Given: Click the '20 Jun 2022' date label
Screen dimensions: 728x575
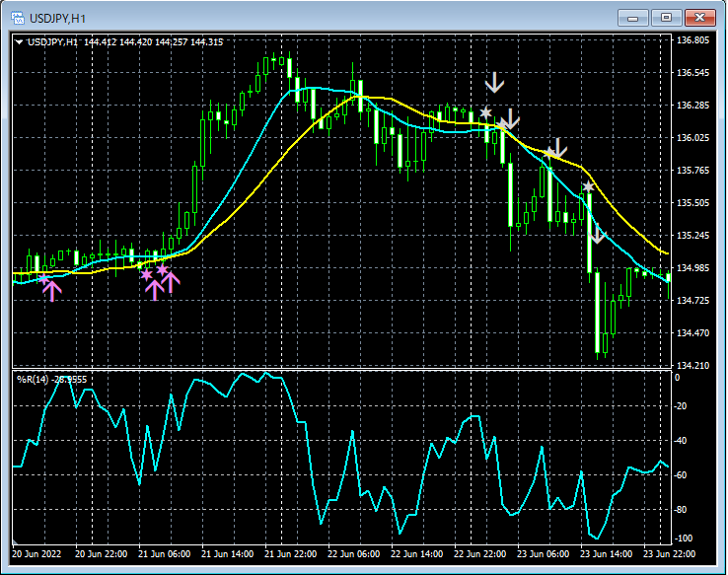Looking at the screenshot, I should [36, 554].
